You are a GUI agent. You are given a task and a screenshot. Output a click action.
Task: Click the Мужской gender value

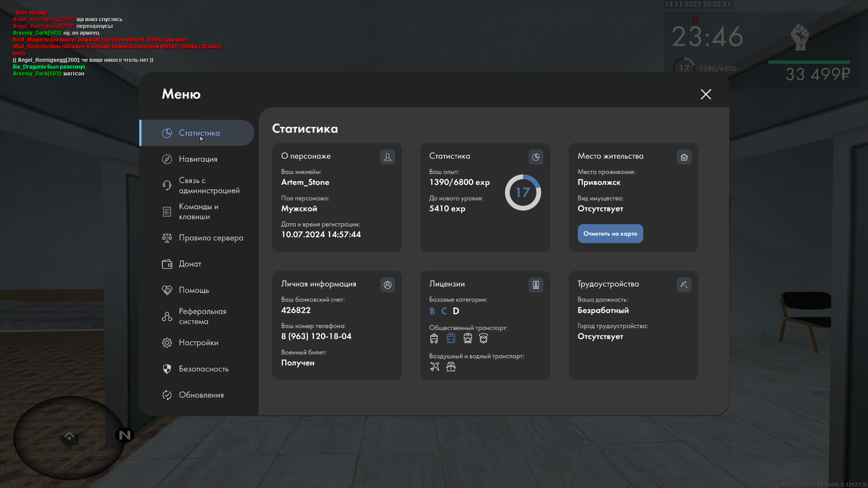pyautogui.click(x=299, y=209)
